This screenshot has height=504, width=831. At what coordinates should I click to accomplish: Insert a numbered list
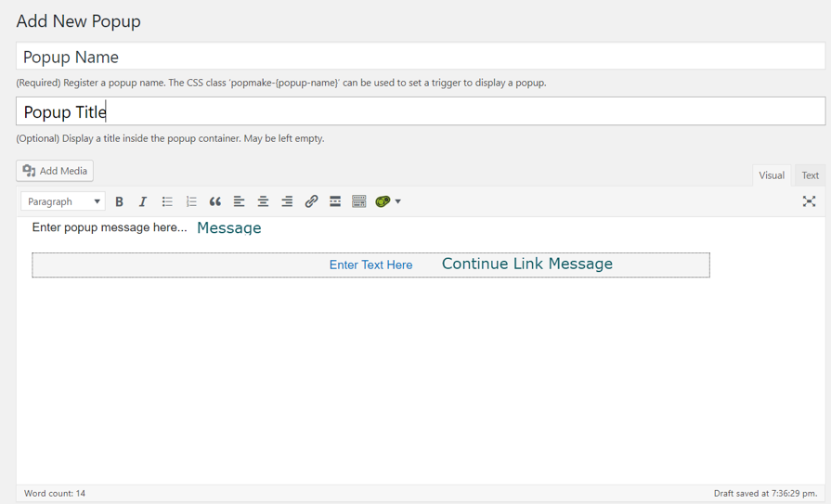[191, 201]
